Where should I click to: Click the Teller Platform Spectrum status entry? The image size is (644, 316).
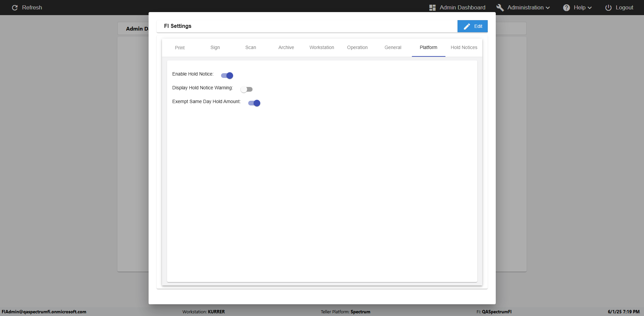pos(345,312)
